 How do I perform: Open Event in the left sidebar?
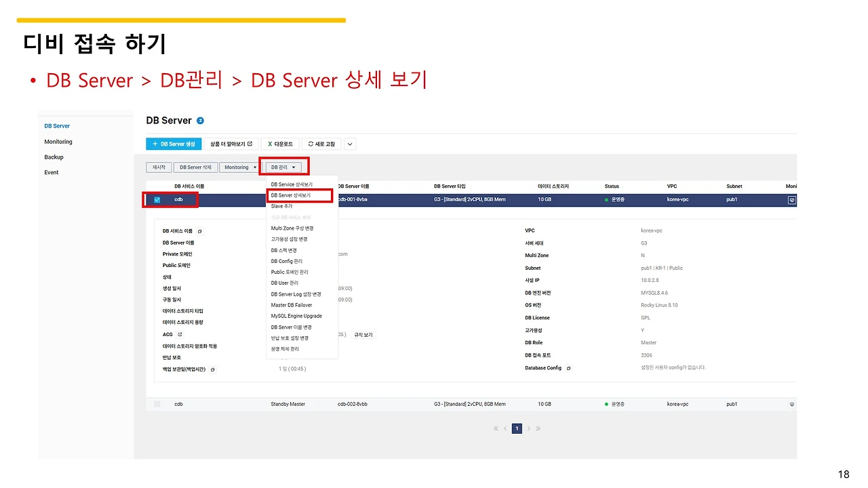(x=52, y=173)
